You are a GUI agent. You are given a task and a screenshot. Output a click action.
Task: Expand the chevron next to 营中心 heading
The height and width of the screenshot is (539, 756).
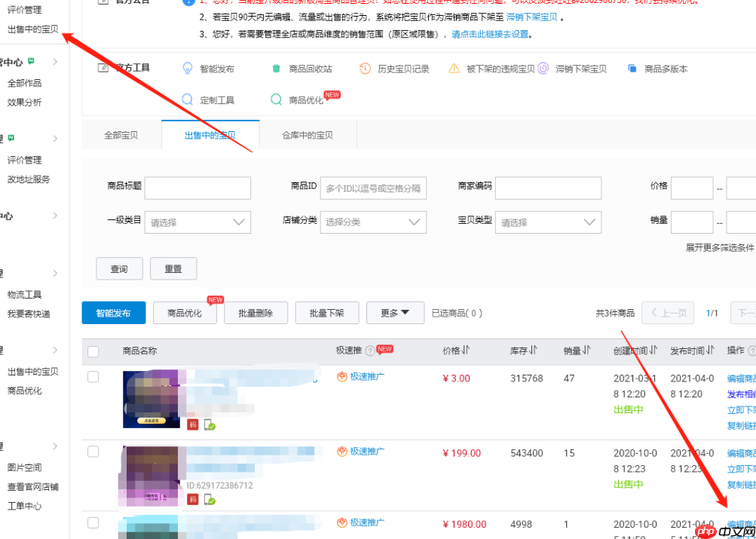(x=55, y=61)
